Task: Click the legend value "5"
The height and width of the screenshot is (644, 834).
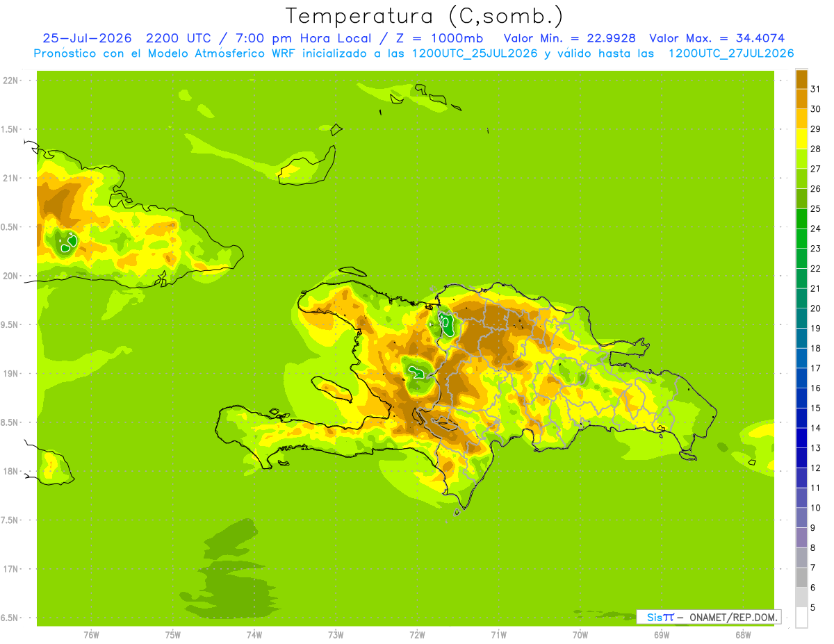Action: tap(813, 608)
